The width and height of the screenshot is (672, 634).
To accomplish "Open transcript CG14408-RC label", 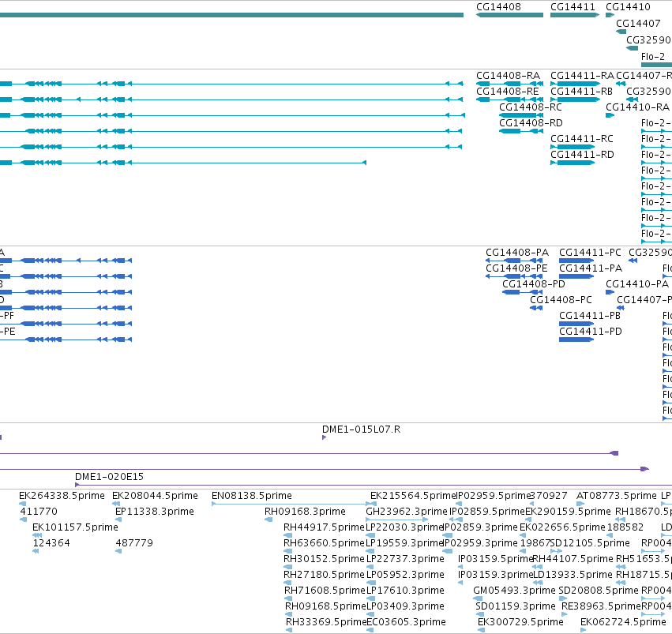I will tap(531, 107).
